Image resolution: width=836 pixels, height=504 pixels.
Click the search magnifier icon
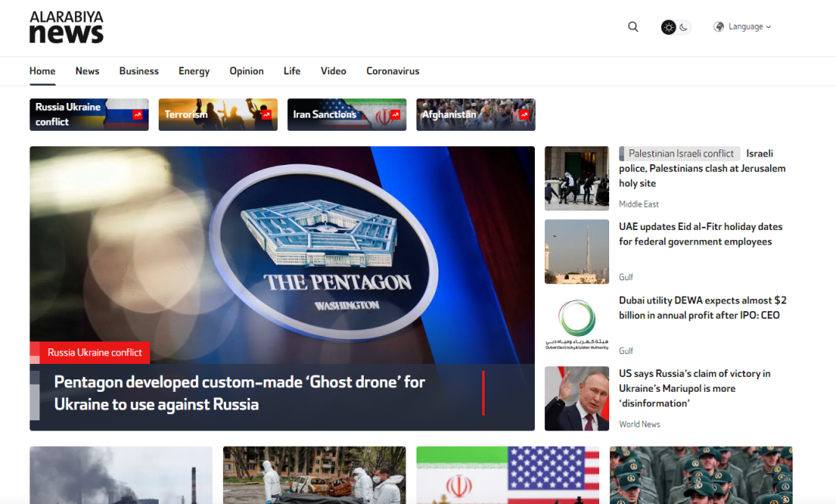point(633,26)
